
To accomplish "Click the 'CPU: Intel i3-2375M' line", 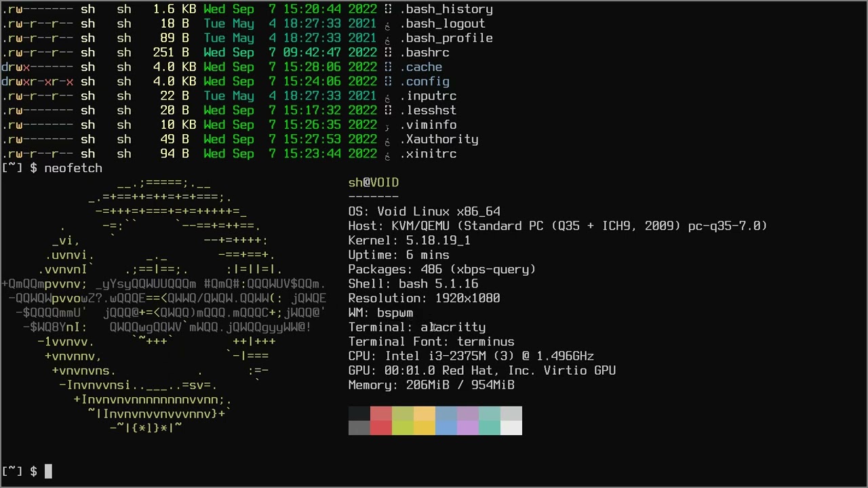I will pos(471,356).
